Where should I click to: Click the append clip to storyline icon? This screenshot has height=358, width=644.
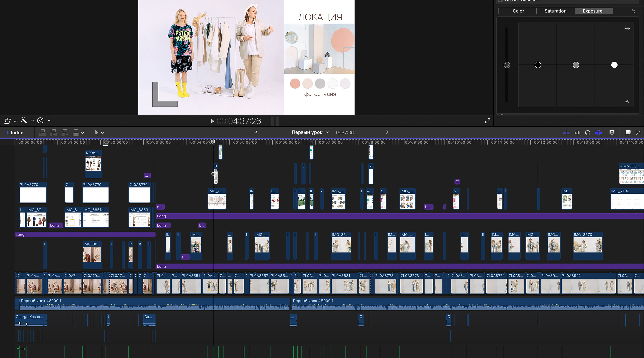(65, 132)
